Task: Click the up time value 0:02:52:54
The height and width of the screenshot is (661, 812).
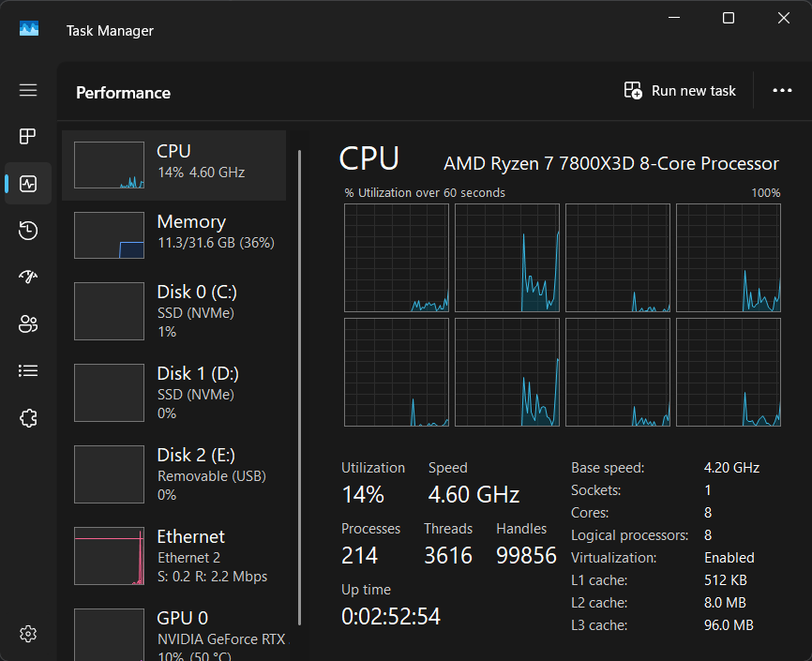Action: point(391,616)
